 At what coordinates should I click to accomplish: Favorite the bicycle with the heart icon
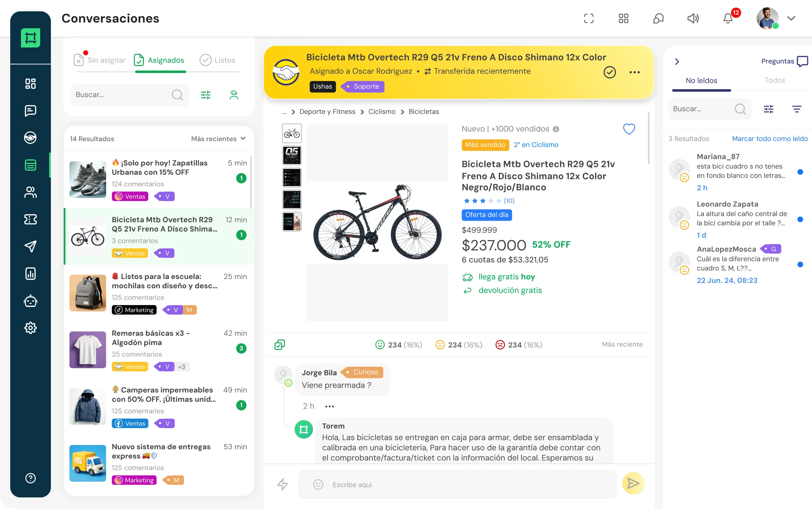pos(629,129)
